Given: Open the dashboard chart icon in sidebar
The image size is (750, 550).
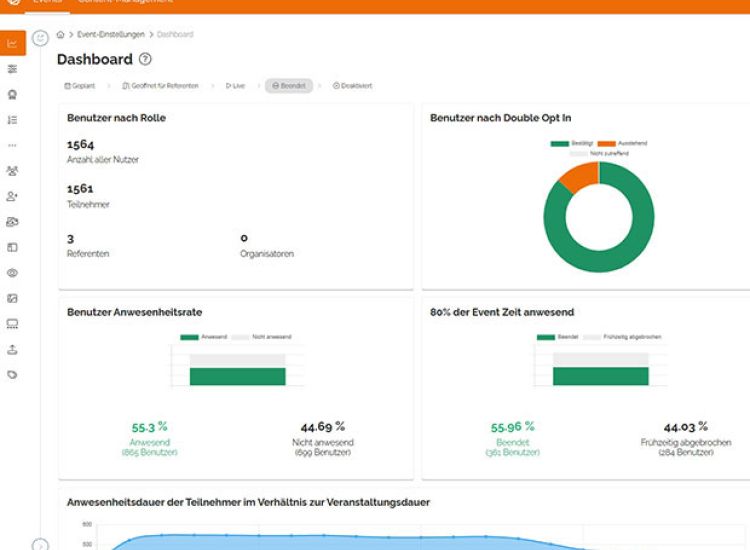Looking at the screenshot, I should [12, 44].
